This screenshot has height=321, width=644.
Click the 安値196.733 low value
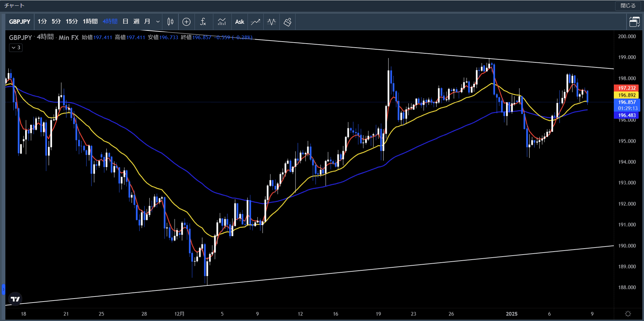163,37
